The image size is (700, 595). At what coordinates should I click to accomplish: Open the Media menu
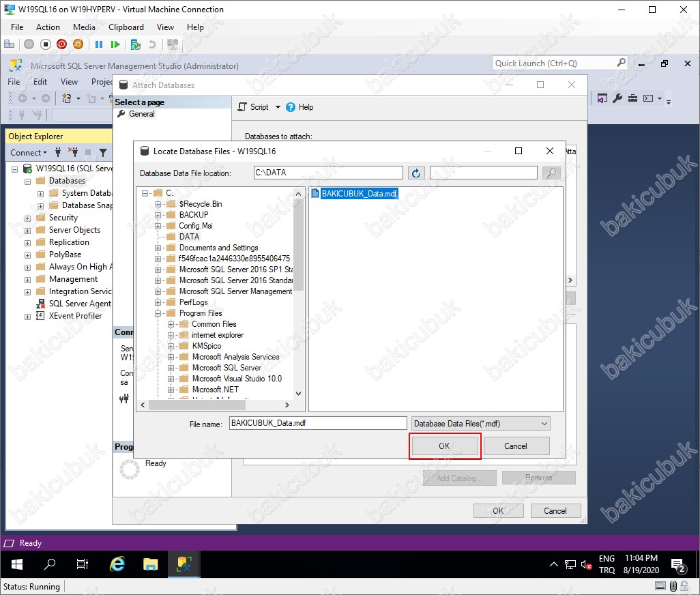coord(84,27)
